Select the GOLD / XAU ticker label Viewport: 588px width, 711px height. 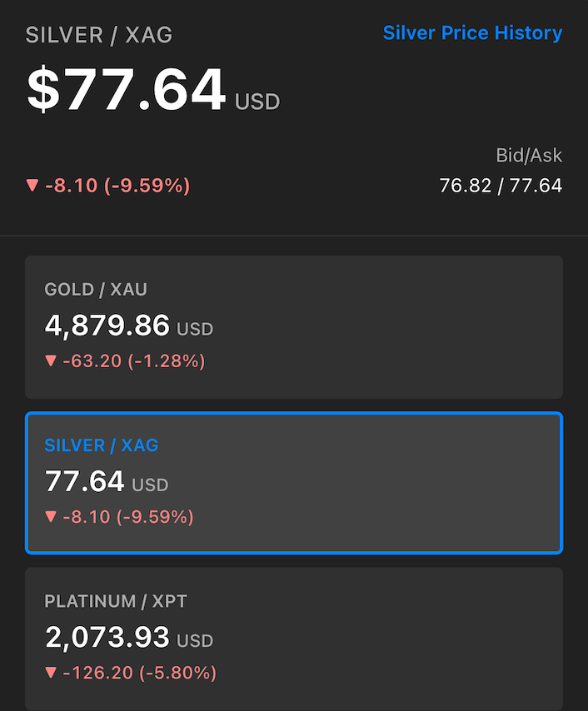(95, 290)
